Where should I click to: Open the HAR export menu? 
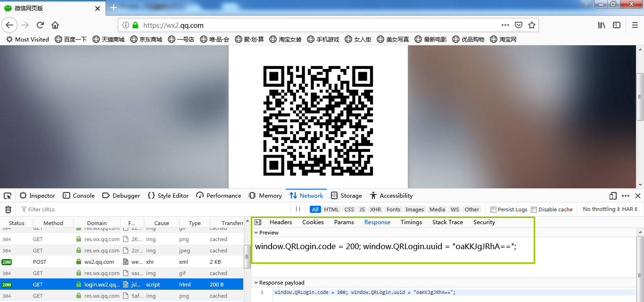point(630,209)
